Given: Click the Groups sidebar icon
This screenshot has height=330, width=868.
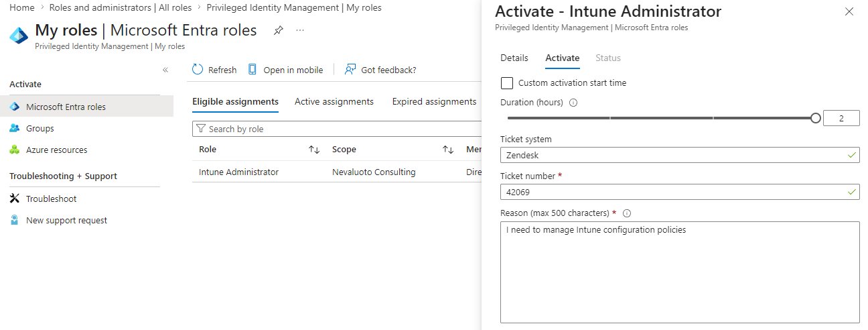Looking at the screenshot, I should coord(15,128).
